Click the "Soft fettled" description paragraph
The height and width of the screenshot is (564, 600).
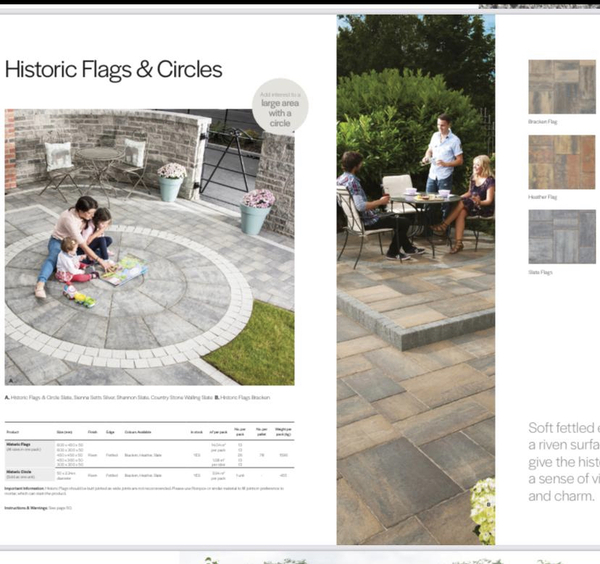[x=564, y=462]
